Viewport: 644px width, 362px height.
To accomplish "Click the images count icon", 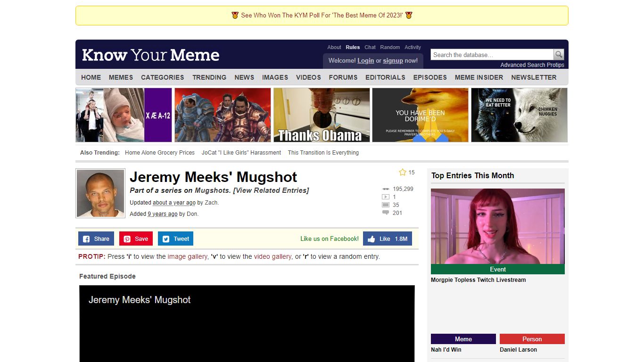I will [386, 205].
